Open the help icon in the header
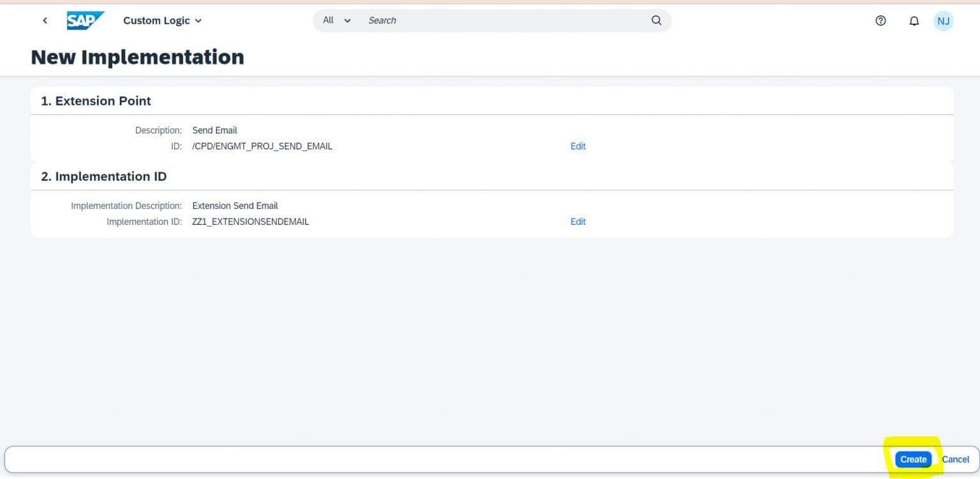This screenshot has height=479, width=980. (880, 20)
